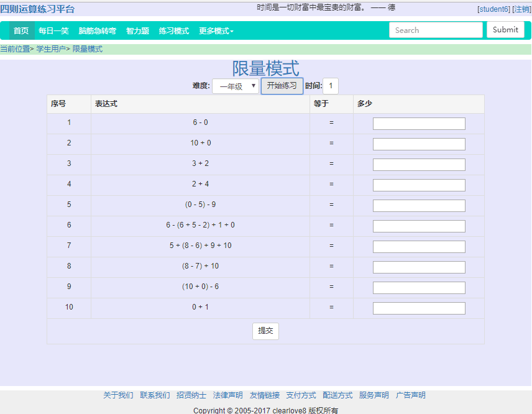
Task: Click expression text (0 - 5) - 9
Action: [x=200, y=205]
